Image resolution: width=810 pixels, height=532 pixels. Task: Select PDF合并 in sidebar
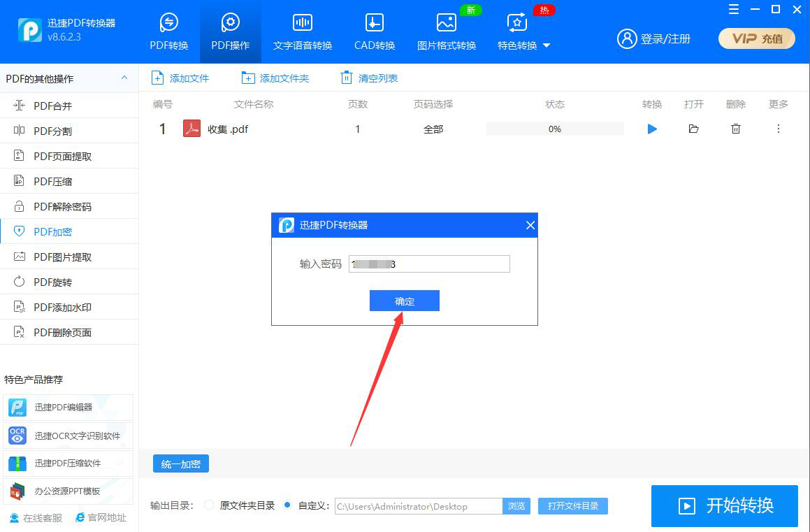pyautogui.click(x=69, y=106)
